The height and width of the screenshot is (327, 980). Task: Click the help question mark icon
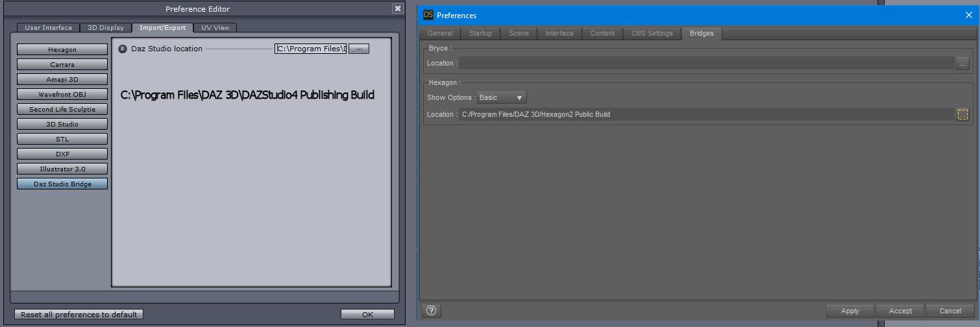pyautogui.click(x=431, y=311)
